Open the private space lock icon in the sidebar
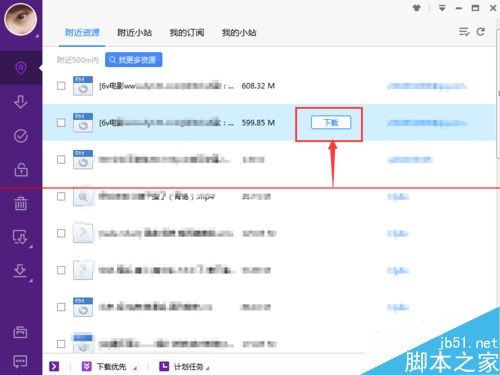This screenshot has width=500, height=375. 21,170
